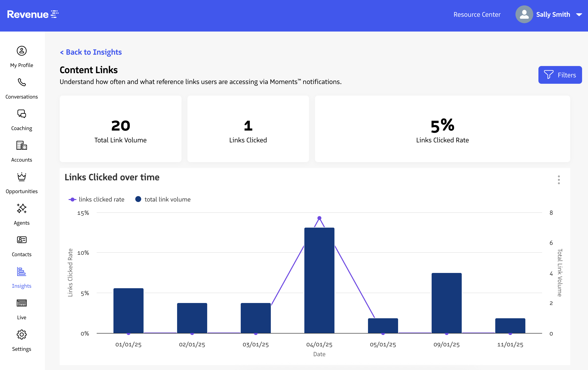Click the Resource Center link
This screenshot has width=588, height=370.
click(477, 15)
